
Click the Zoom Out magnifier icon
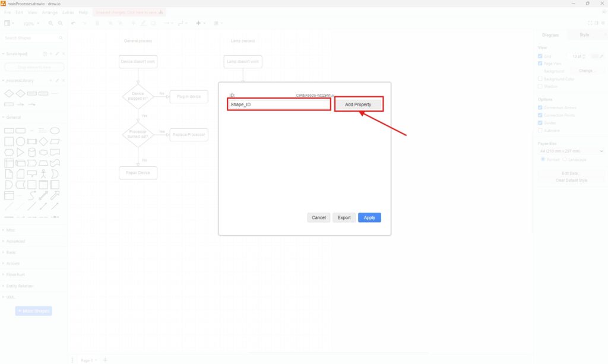(x=61, y=23)
